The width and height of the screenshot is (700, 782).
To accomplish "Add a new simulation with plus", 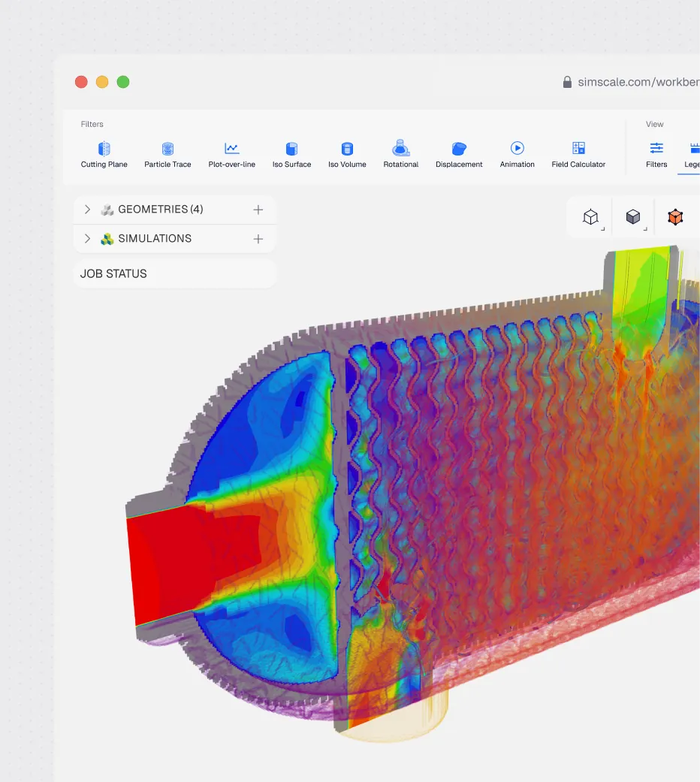I will (258, 239).
